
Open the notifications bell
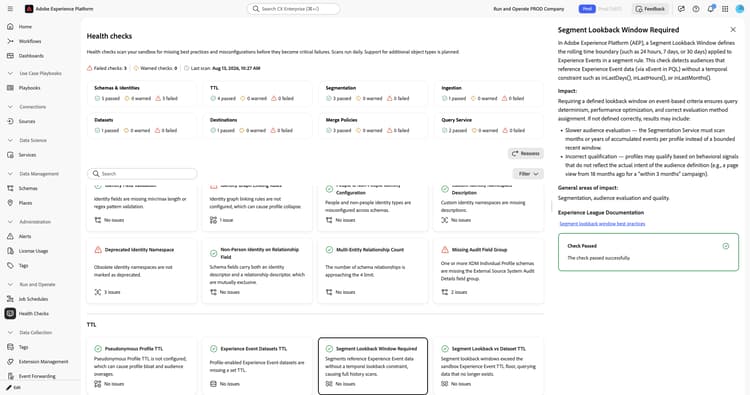pos(711,9)
